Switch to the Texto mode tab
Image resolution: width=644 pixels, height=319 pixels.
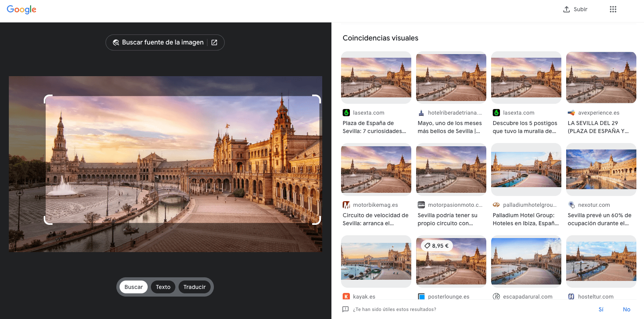point(163,287)
